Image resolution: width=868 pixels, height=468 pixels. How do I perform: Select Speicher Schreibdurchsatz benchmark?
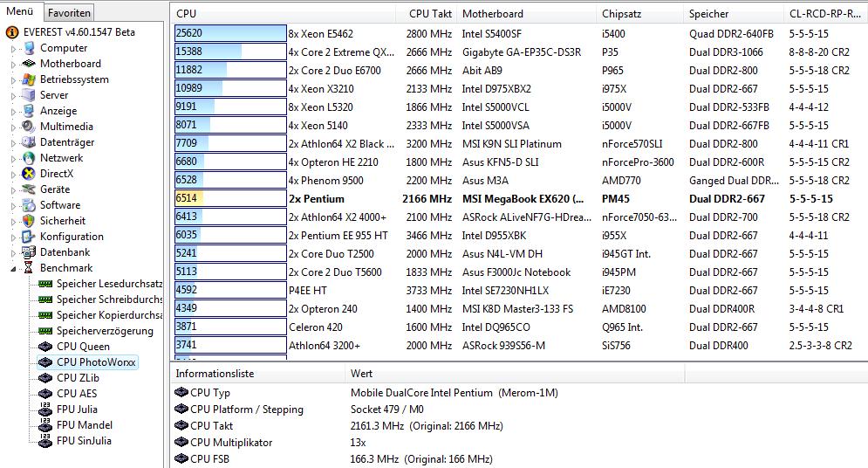tap(109, 299)
